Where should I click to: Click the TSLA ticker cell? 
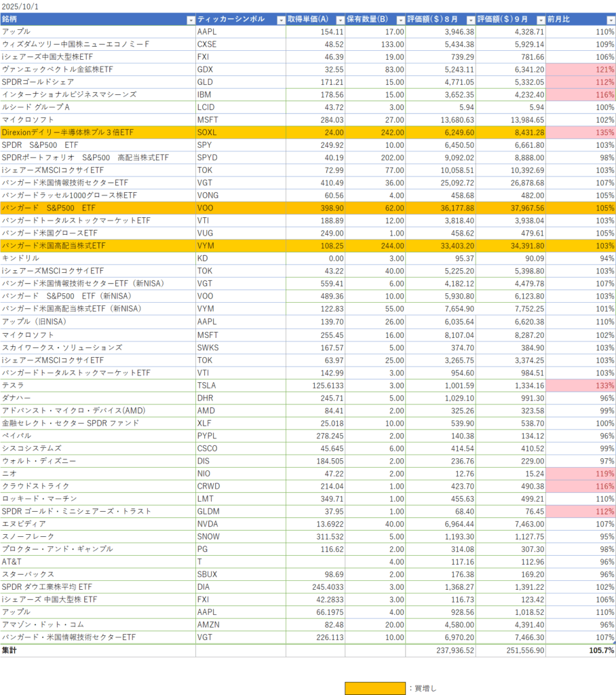240,385
